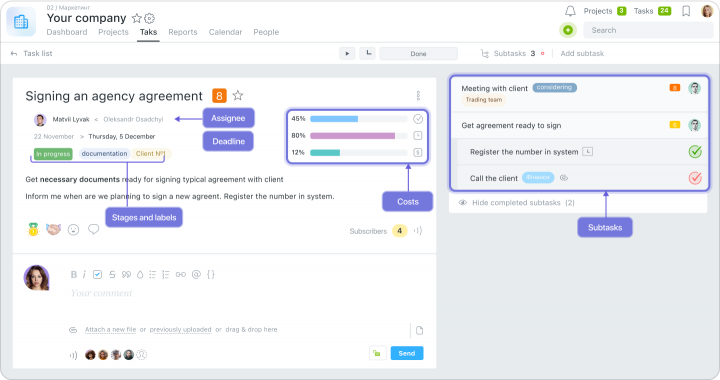Toggle the Call the client red checkbox
The image size is (720, 380).
point(695,178)
